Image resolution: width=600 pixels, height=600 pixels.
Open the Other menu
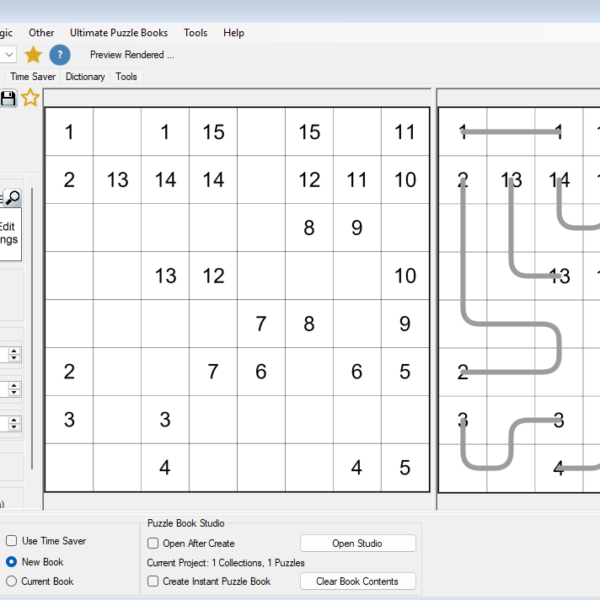click(x=41, y=33)
